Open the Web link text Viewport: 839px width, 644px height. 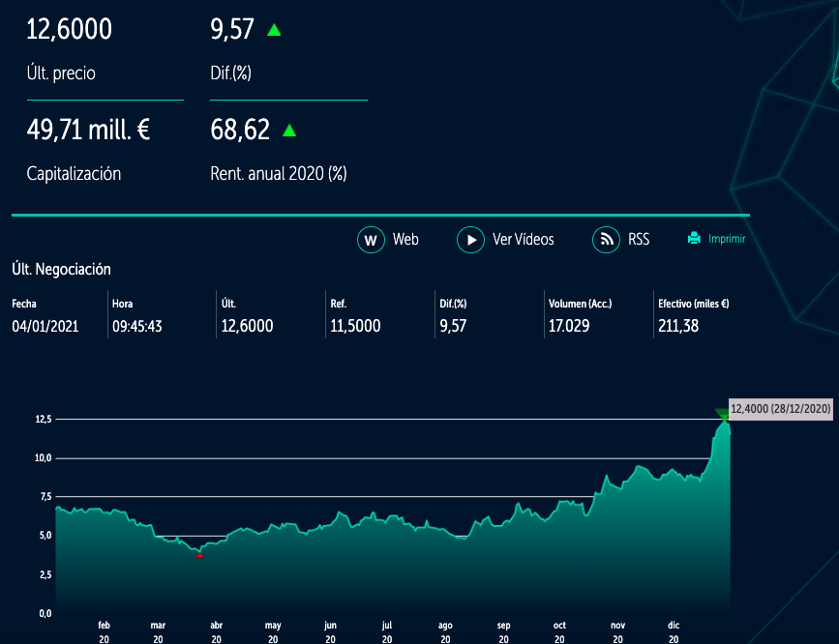pos(405,239)
